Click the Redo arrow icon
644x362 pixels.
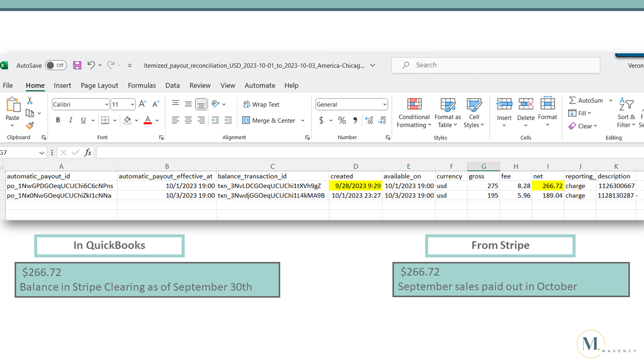[x=111, y=65]
